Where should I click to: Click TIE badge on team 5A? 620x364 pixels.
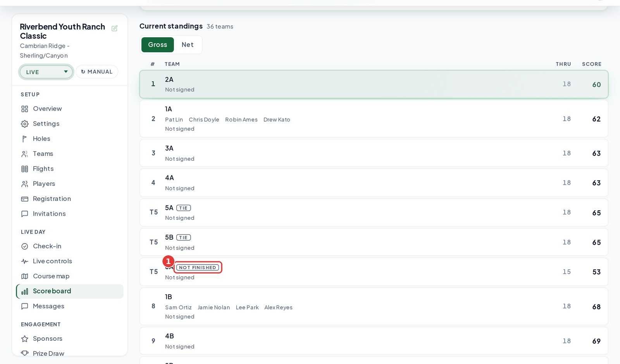click(184, 208)
